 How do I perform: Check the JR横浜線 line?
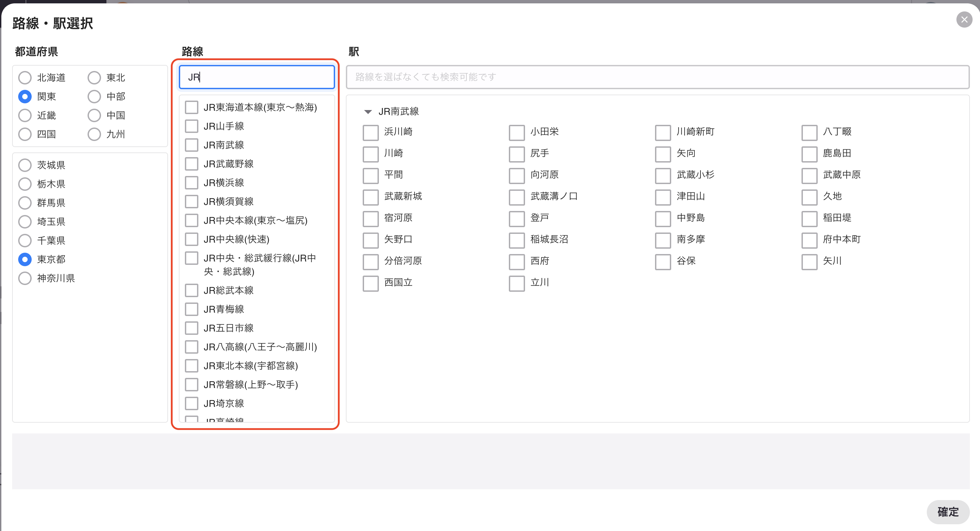191,182
